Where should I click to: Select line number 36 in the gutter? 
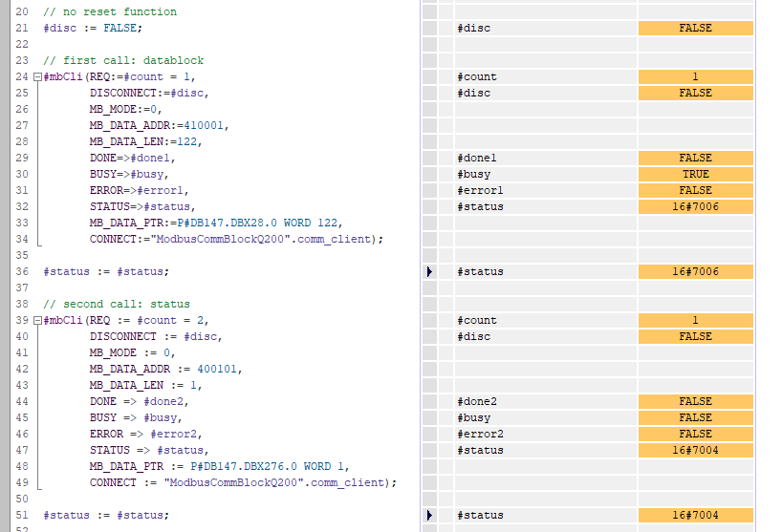point(22,271)
